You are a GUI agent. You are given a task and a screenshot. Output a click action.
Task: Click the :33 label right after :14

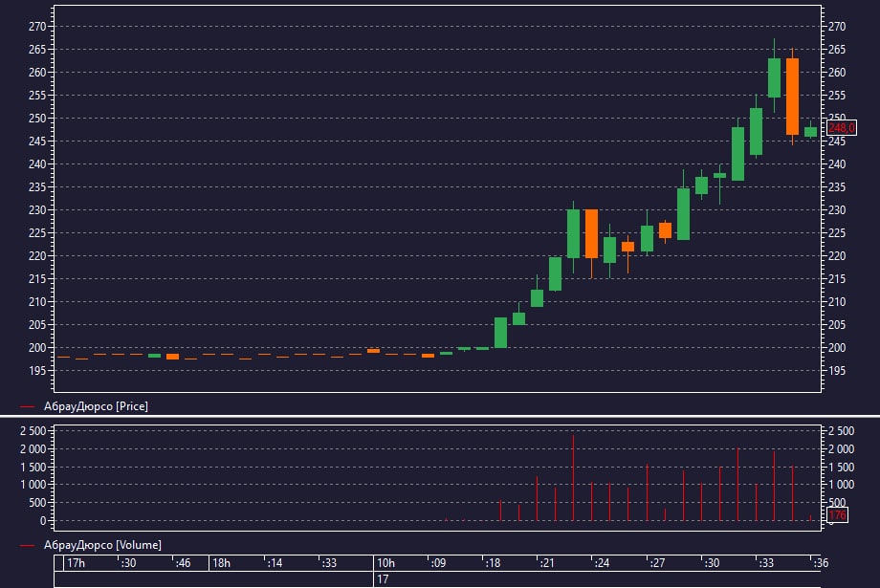coord(328,563)
